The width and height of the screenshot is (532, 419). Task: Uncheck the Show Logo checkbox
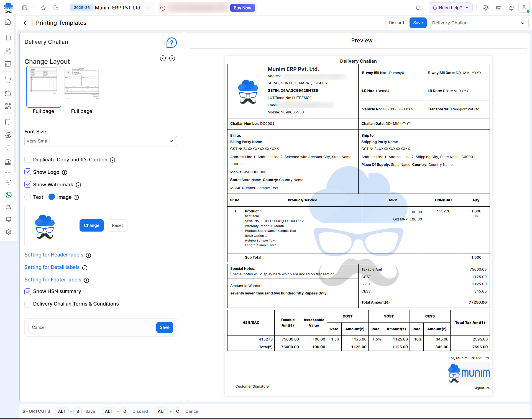pos(28,172)
